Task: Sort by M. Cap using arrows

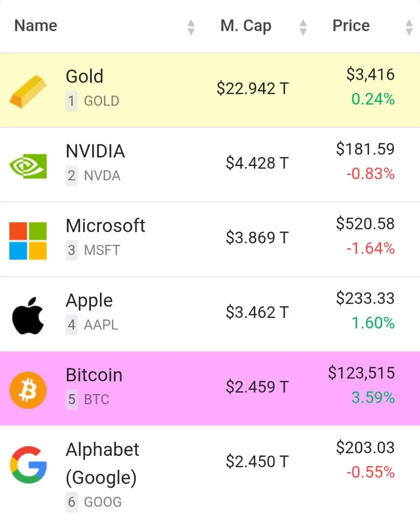Action: [303, 27]
